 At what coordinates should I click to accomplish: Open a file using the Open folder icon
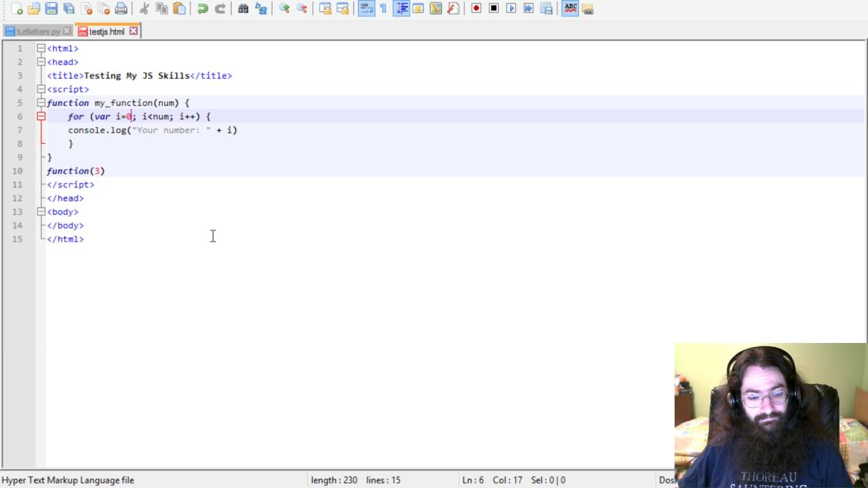coord(34,9)
